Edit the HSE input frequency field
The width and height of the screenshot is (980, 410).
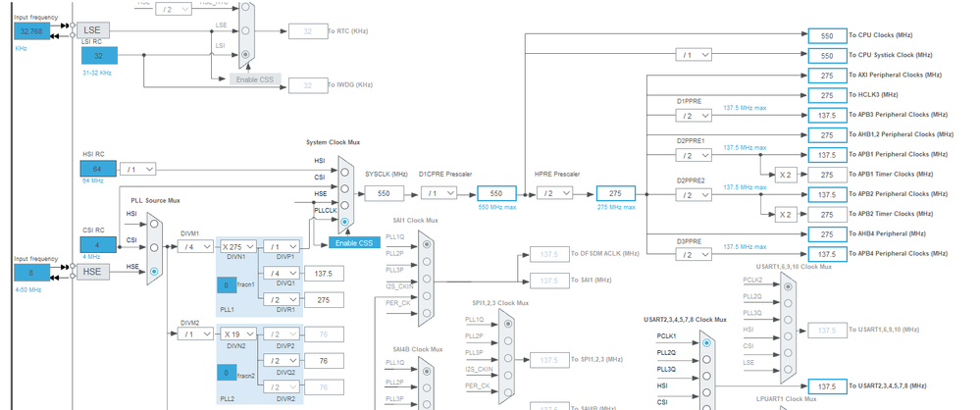31,273
